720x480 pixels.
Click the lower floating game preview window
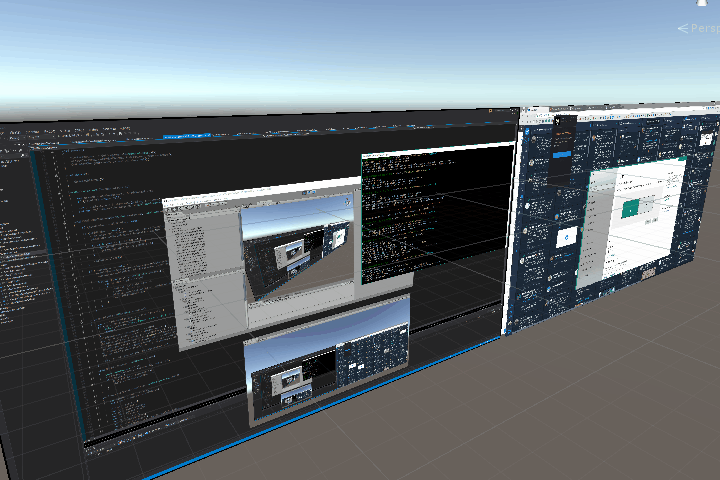coord(327,365)
